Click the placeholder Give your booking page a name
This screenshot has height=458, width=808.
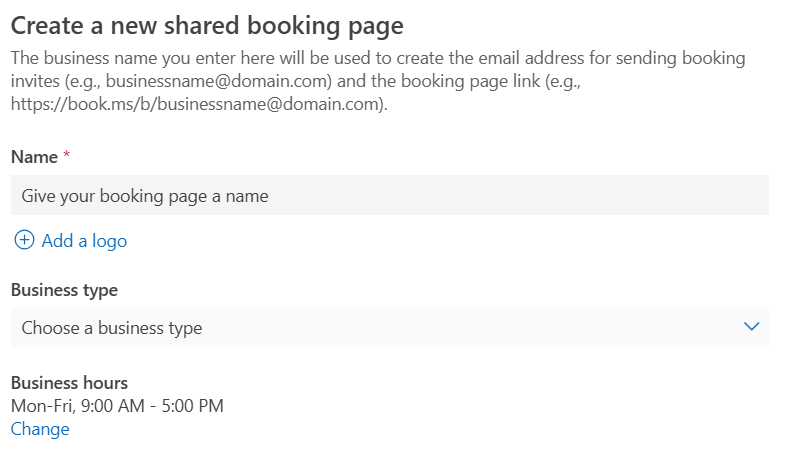145,196
